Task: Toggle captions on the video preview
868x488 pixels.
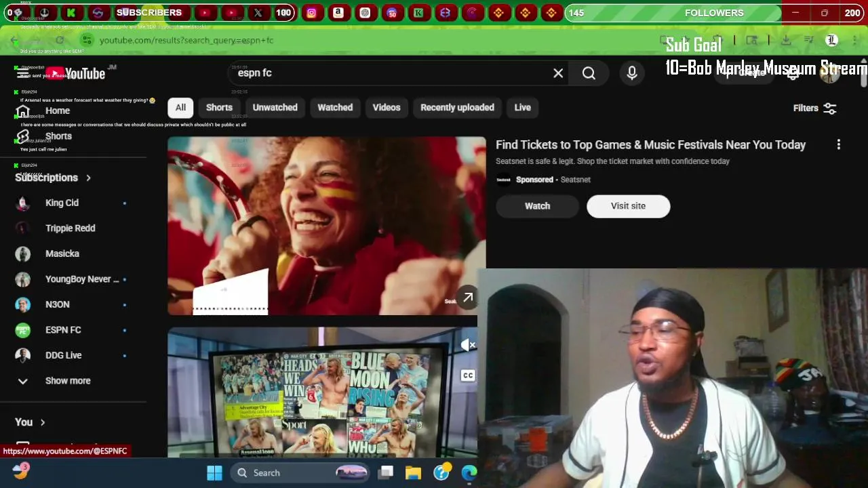Action: [x=468, y=375]
